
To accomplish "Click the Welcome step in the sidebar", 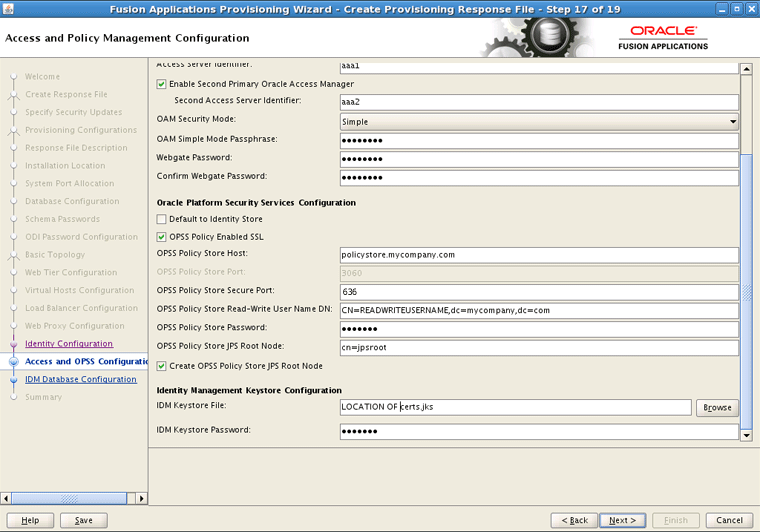I will tap(42, 77).
